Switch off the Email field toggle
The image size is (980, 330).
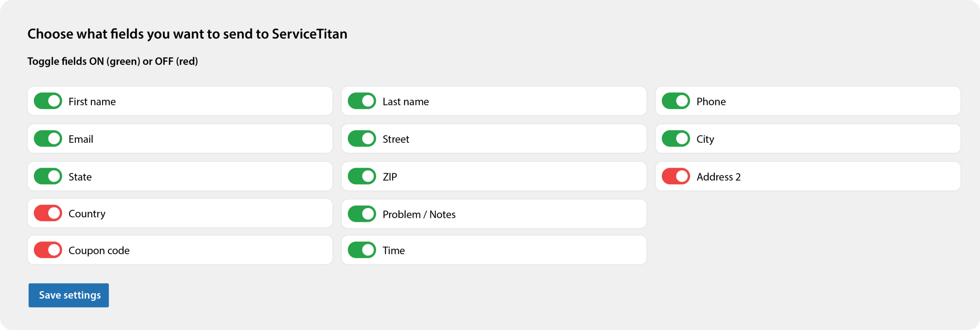[x=48, y=139]
